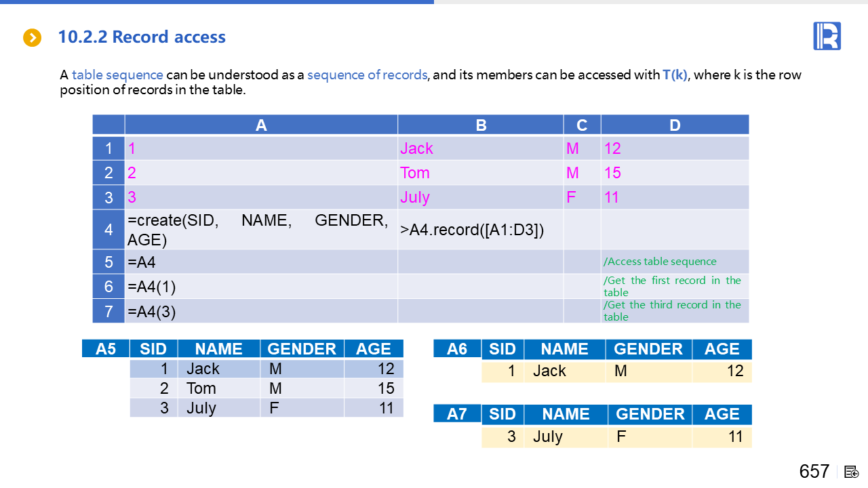Open the "sequence of records" blue link text
The width and height of the screenshot is (868, 488).
click(367, 75)
